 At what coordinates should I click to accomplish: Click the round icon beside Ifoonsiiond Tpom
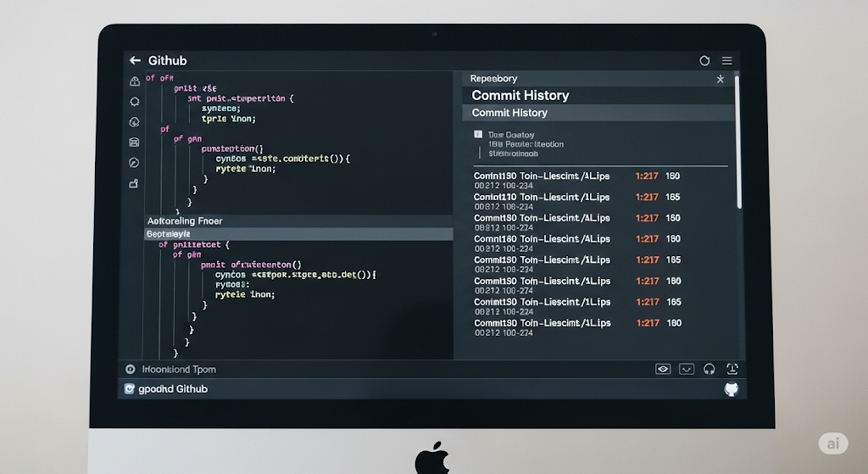pyautogui.click(x=130, y=370)
